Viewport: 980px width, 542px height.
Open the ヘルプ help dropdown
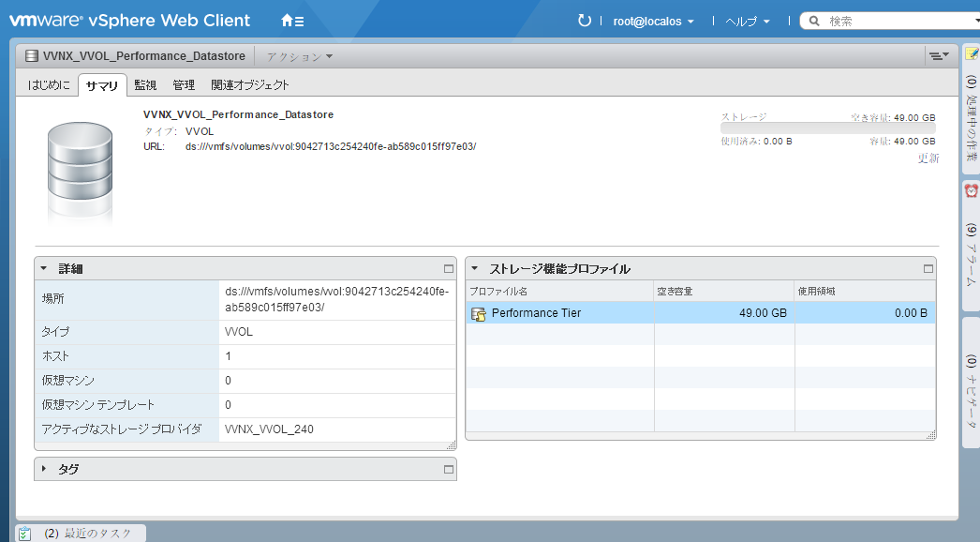click(x=748, y=22)
